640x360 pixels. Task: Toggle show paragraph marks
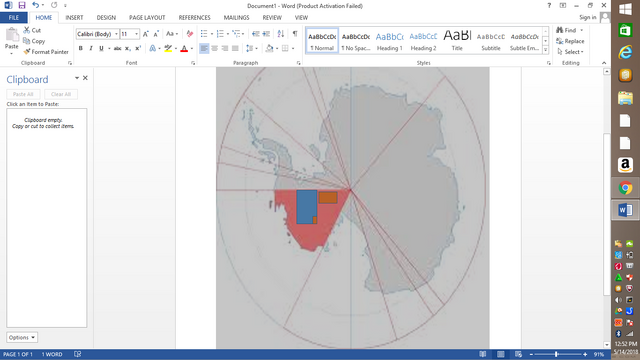(x=295, y=34)
